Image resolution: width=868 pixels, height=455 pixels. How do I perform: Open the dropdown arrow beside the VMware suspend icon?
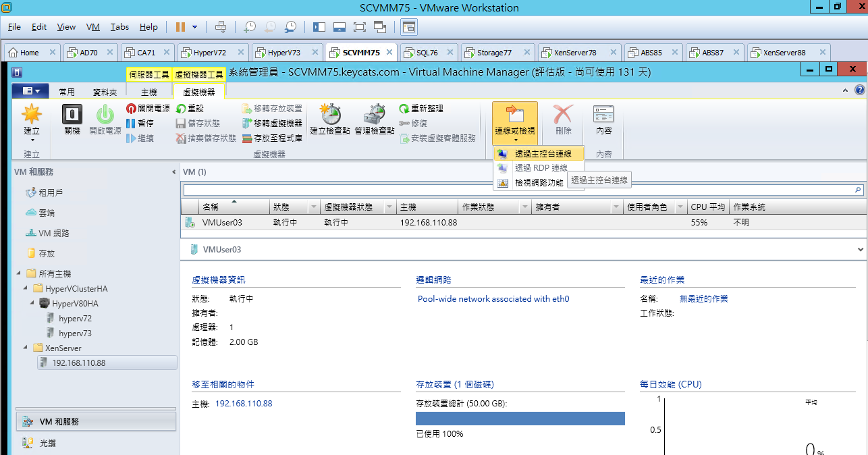195,27
